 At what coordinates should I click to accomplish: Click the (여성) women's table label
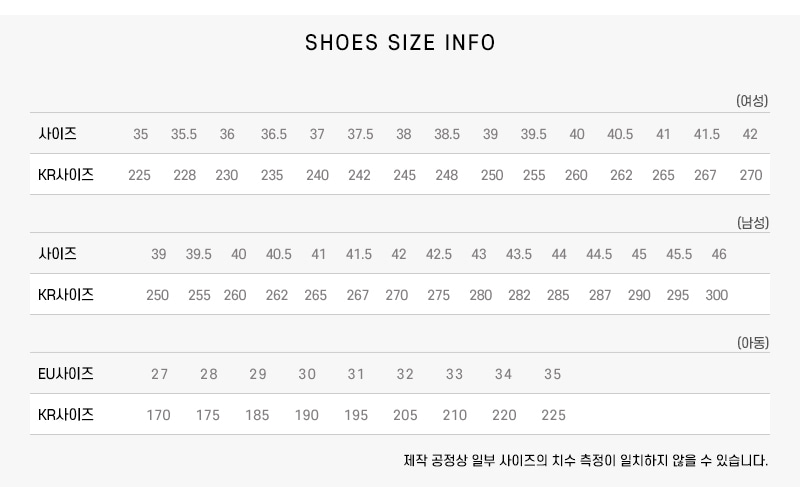pos(752,101)
